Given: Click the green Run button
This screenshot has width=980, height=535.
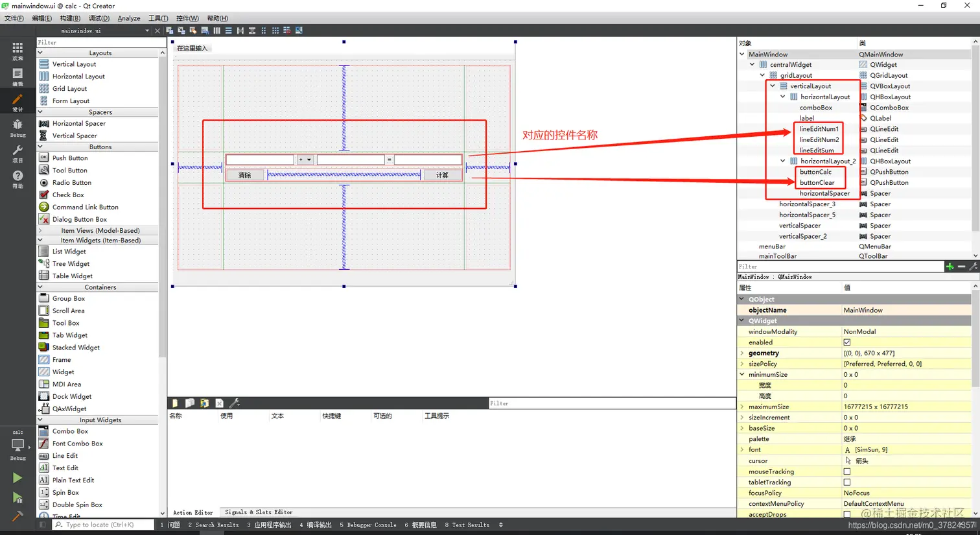Looking at the screenshot, I should [x=17, y=478].
